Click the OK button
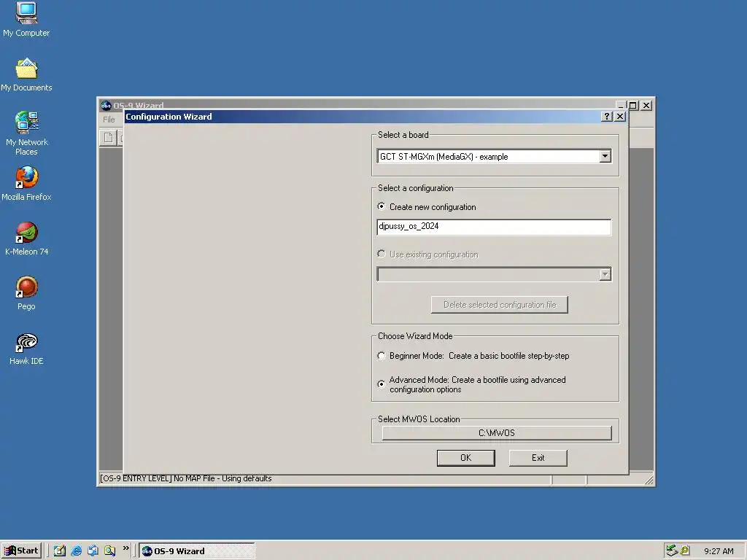The width and height of the screenshot is (747, 560). tap(466, 458)
